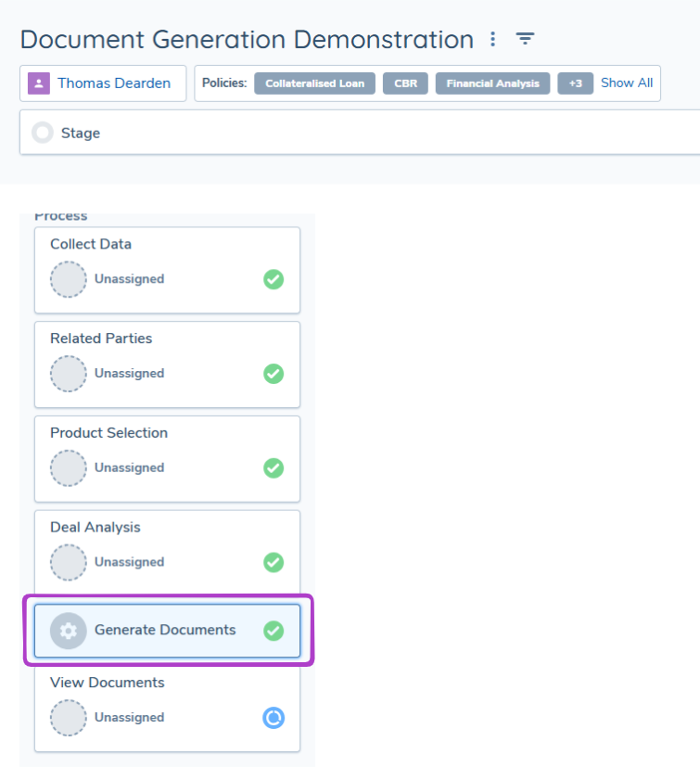Click the dashed avatar placeholder on View Documents
This screenshot has height=767, width=700.
[x=68, y=718]
